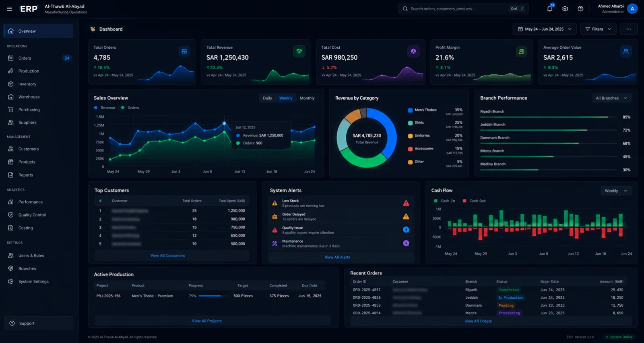Click the Low Stock red warning icon
Image resolution: width=644 pixels, height=343 pixels.
pyautogui.click(x=406, y=203)
